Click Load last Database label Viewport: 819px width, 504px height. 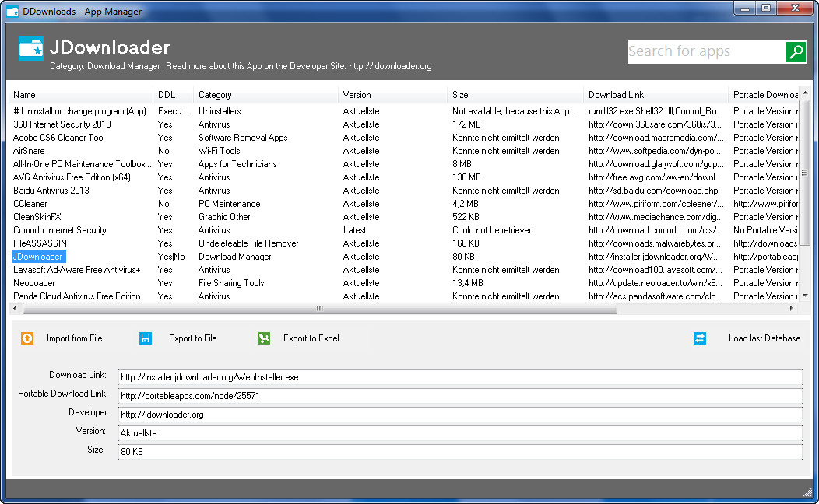[765, 338]
